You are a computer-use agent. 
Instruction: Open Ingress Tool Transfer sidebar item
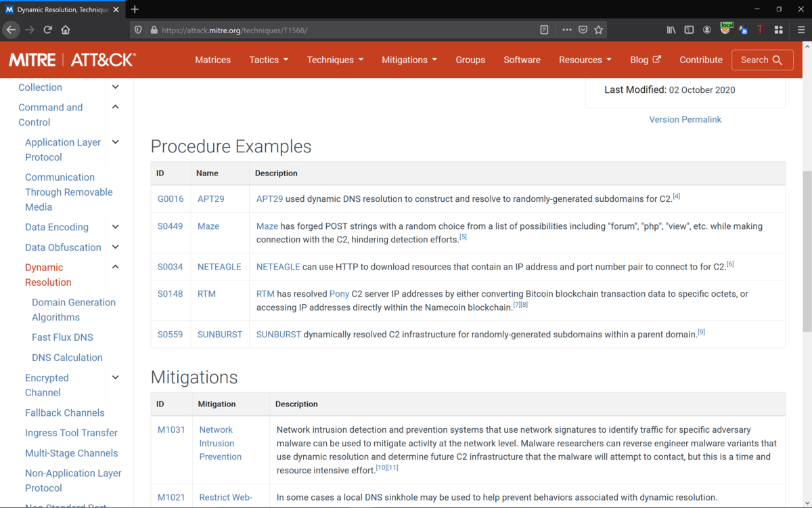tap(71, 433)
